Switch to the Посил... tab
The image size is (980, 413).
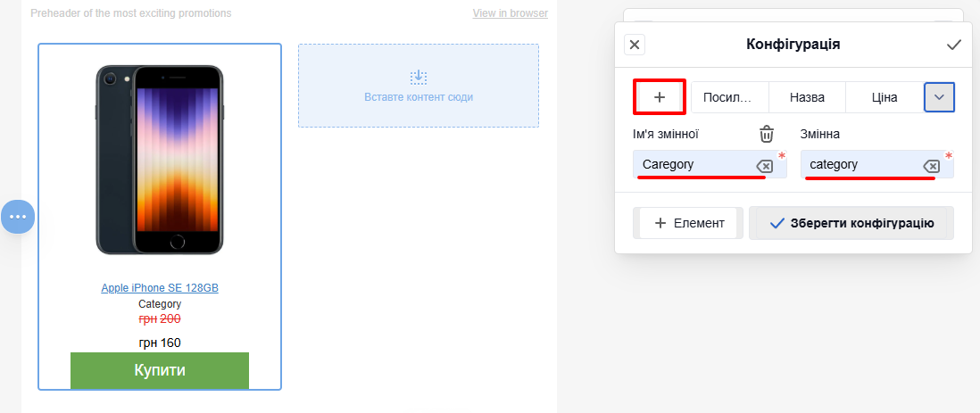(729, 97)
